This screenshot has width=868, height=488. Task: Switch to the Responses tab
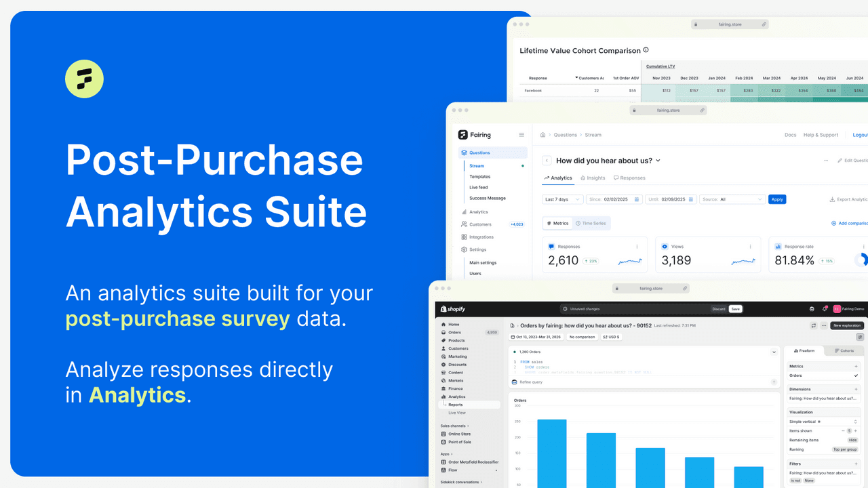[x=629, y=178]
